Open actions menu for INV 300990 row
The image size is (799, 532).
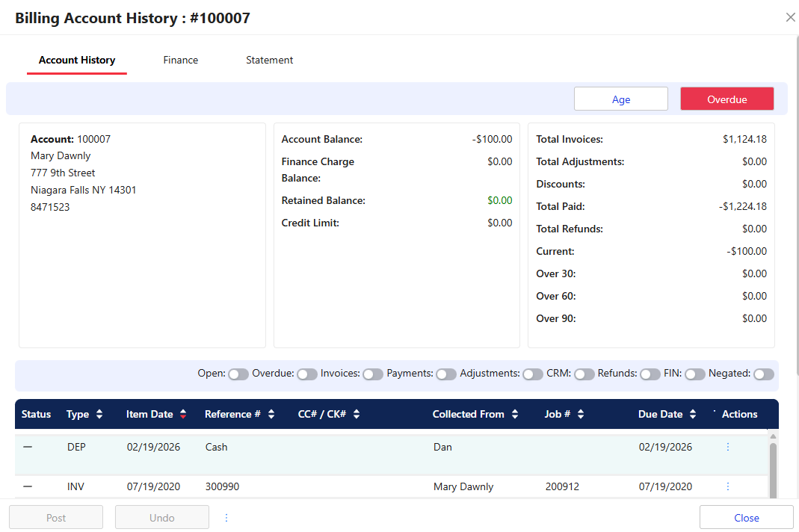tap(728, 486)
